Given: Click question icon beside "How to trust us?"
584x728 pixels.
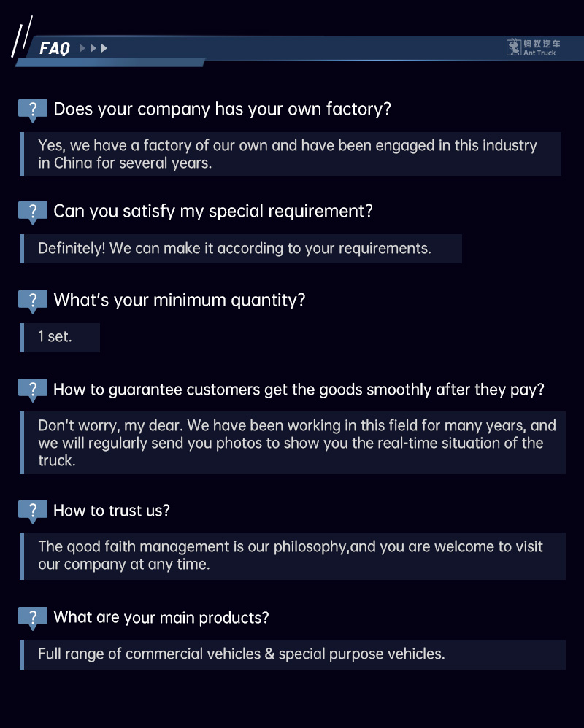Looking at the screenshot, I should click(32, 511).
